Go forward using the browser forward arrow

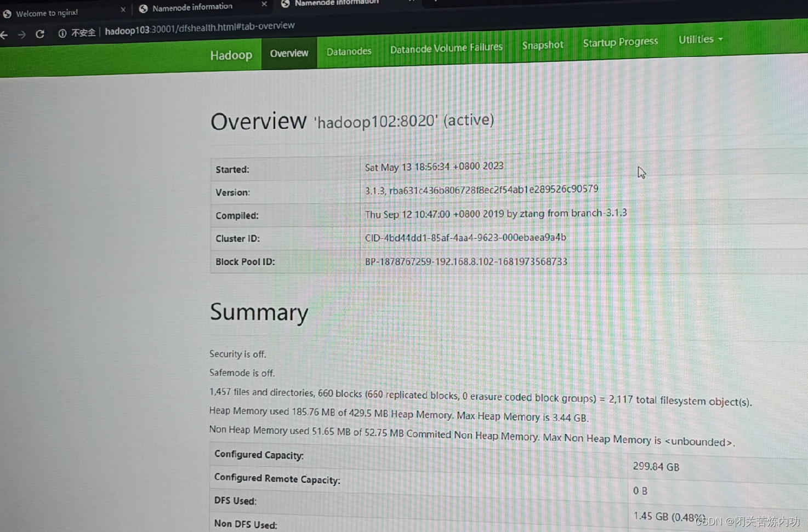[x=22, y=35]
